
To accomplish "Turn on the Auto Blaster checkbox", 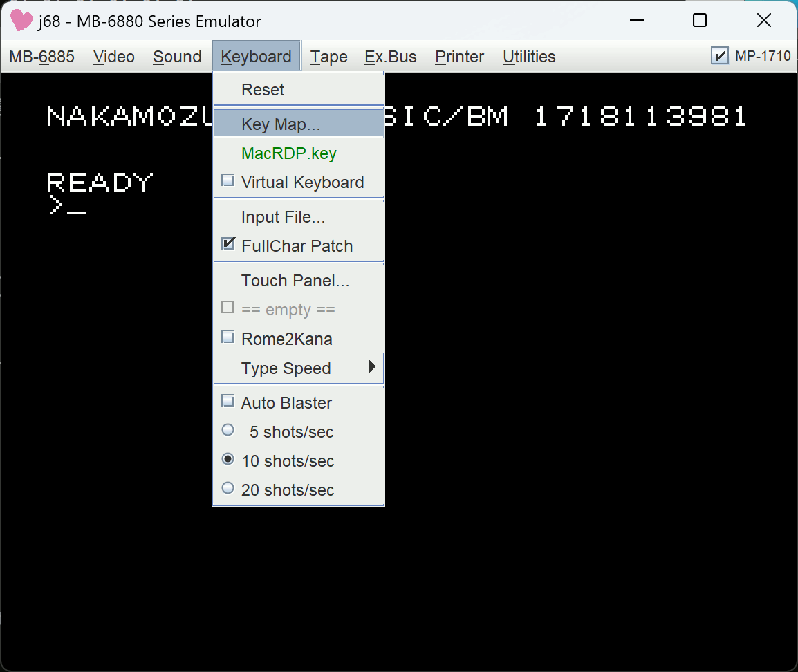I will [x=228, y=402].
